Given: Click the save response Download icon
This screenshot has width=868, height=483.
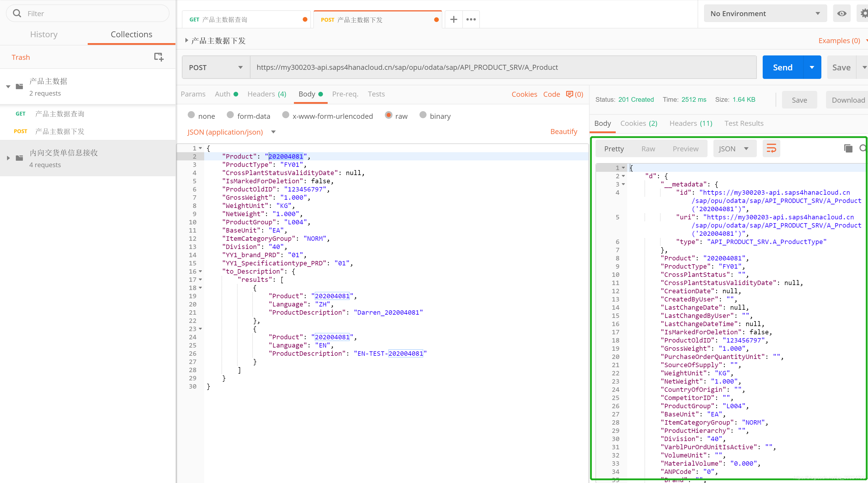Looking at the screenshot, I should click(x=848, y=99).
